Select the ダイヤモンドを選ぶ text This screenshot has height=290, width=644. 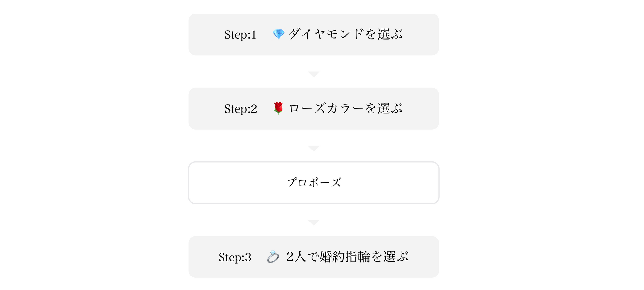tap(346, 34)
